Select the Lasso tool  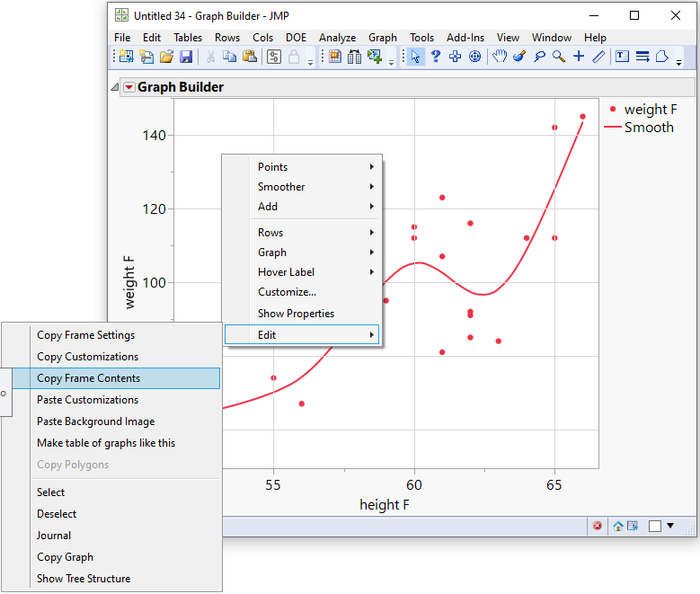point(539,57)
